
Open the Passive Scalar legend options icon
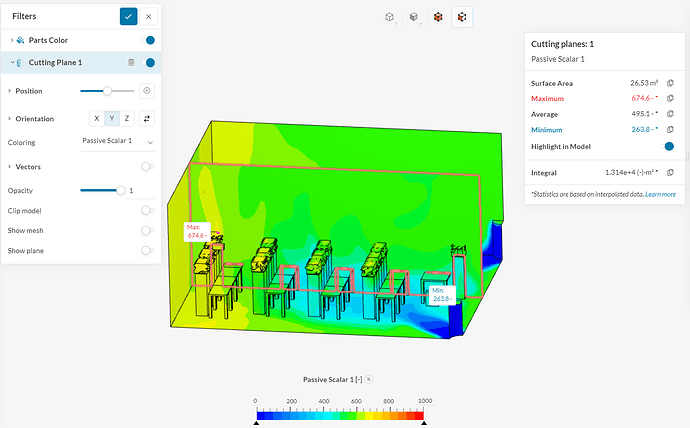click(369, 379)
